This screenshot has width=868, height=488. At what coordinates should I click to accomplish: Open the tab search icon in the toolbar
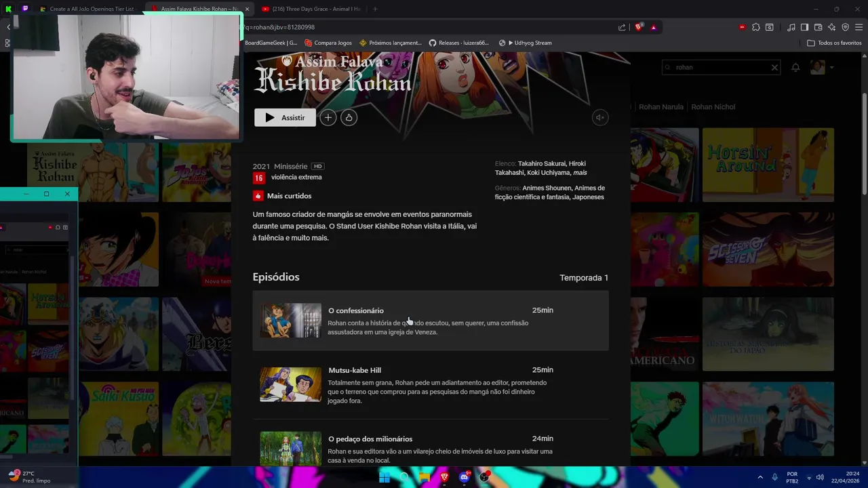(x=770, y=27)
